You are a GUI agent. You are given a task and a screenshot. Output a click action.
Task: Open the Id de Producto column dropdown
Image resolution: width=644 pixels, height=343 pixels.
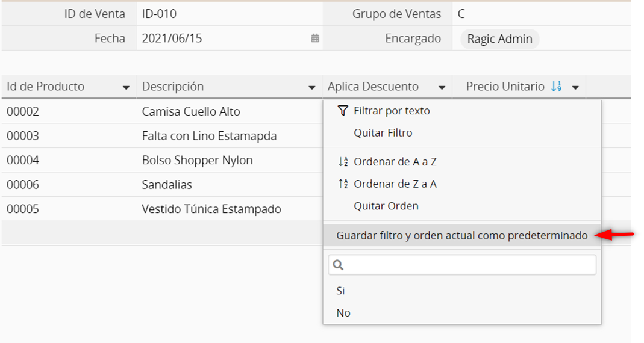(x=126, y=88)
